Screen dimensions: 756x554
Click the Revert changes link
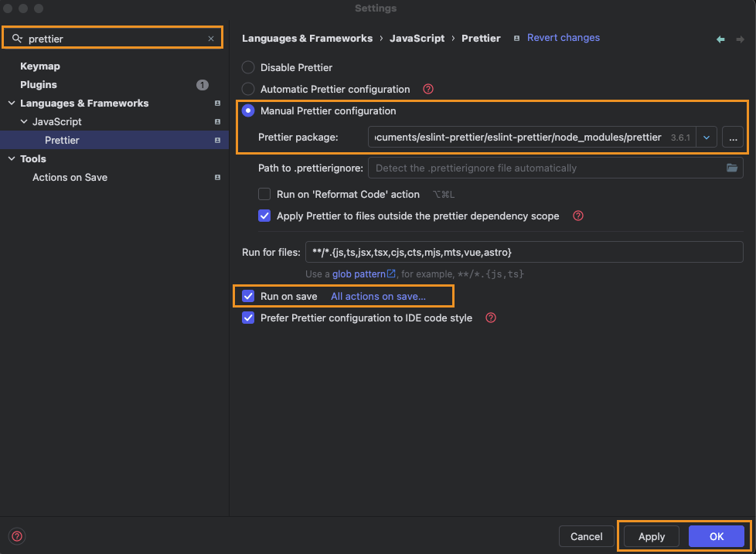pyautogui.click(x=564, y=38)
